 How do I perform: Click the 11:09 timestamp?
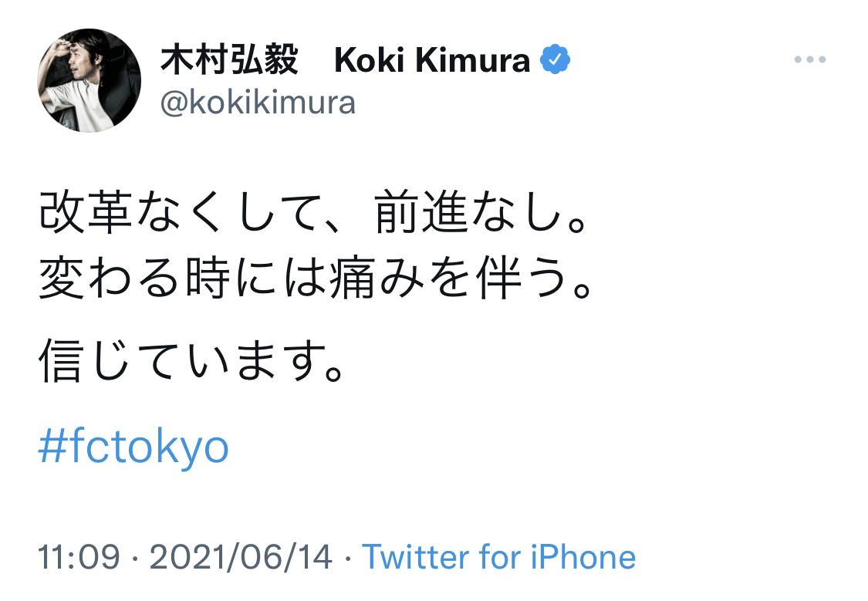tap(79, 557)
